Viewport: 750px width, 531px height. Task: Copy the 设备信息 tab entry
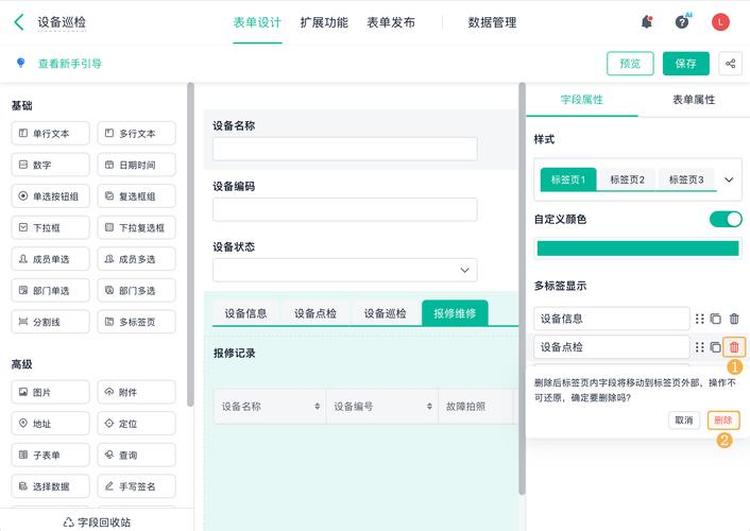(x=716, y=319)
